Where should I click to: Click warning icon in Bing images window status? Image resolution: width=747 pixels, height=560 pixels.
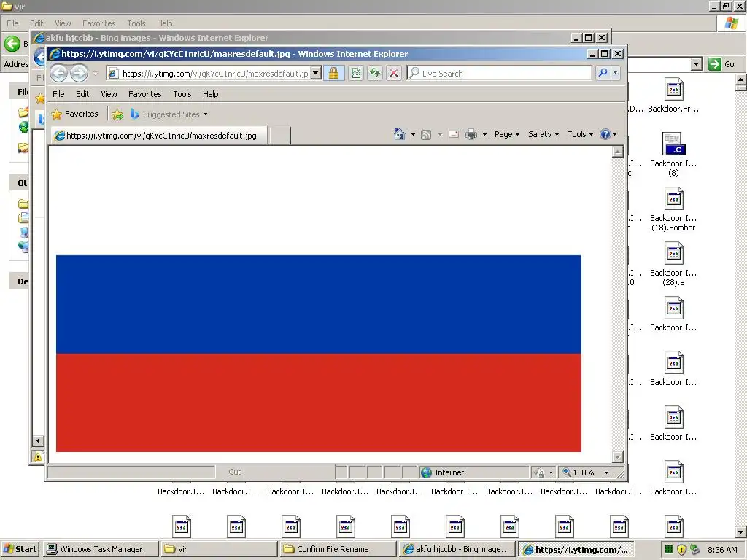pyautogui.click(x=38, y=456)
